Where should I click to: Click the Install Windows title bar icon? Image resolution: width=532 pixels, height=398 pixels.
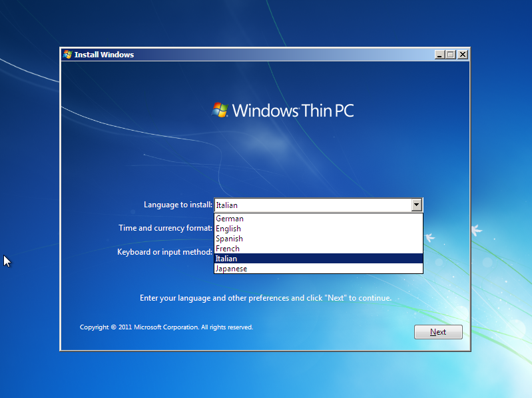[67, 55]
